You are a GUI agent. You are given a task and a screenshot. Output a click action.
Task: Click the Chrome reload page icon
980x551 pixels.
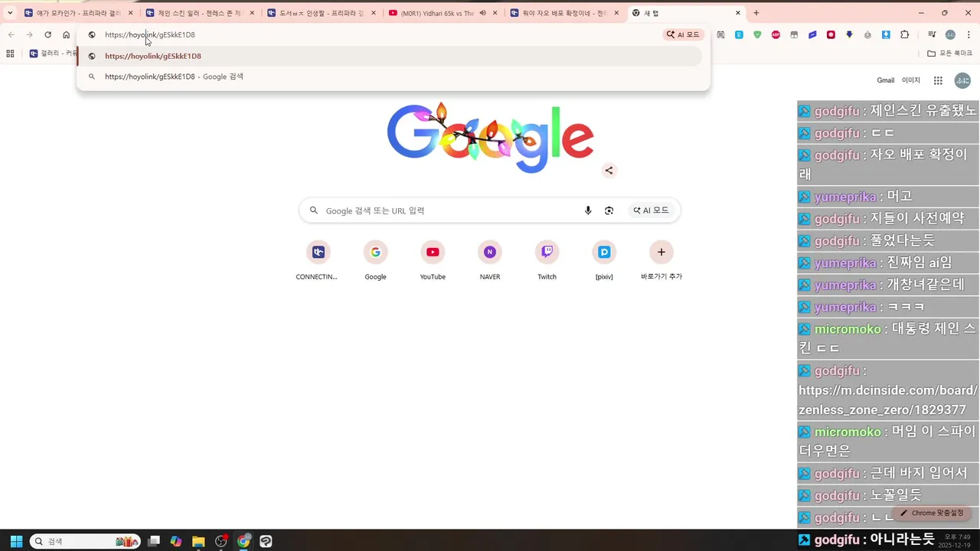click(47, 34)
